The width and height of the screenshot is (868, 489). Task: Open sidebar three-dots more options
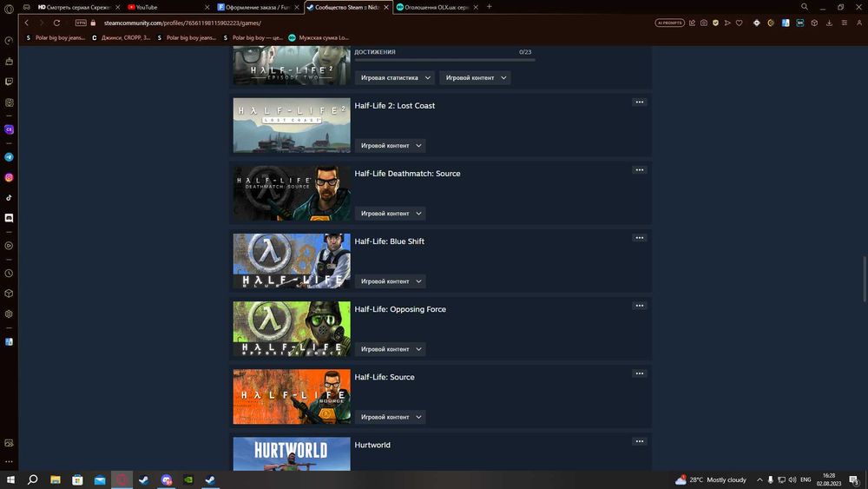coord(9,461)
